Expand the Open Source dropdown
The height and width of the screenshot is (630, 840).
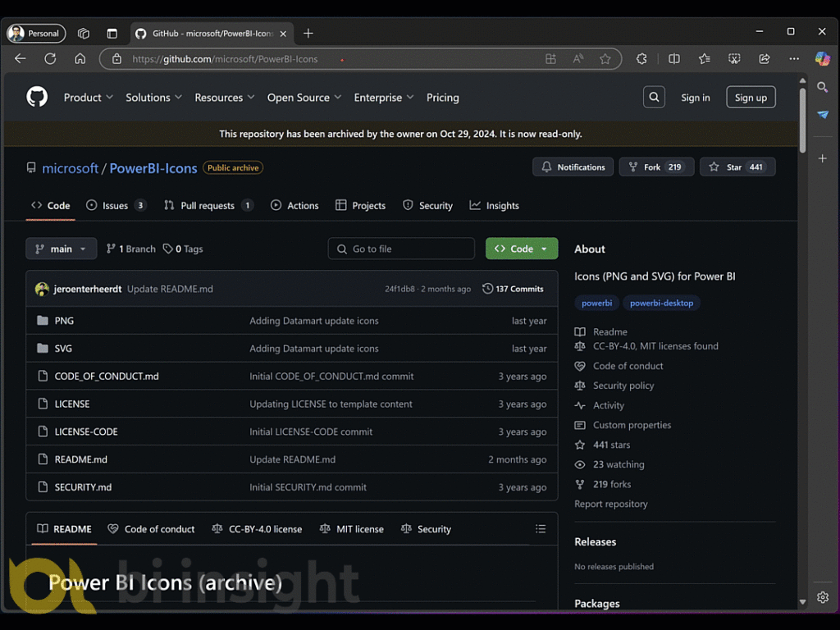pyautogui.click(x=304, y=98)
